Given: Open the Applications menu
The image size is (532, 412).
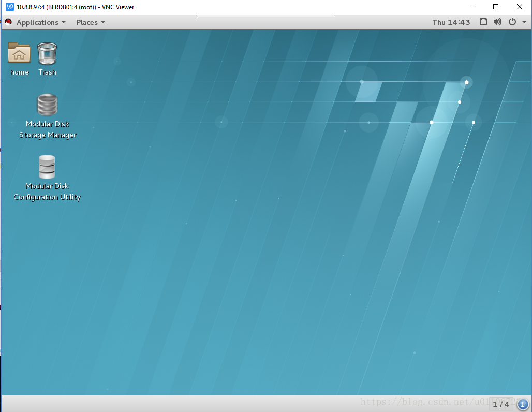Looking at the screenshot, I should [x=41, y=22].
